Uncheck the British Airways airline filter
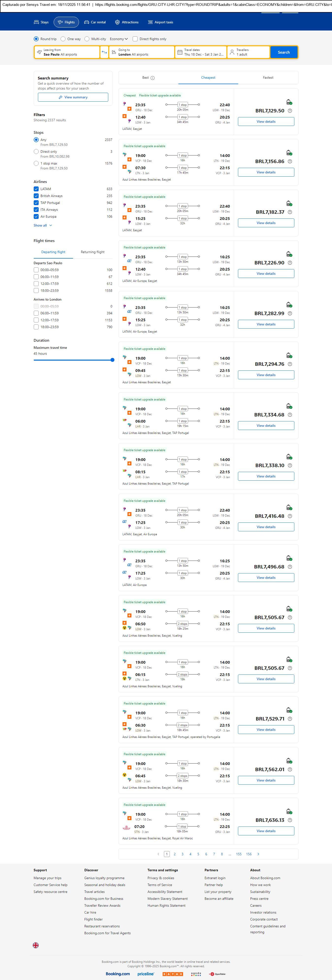 [x=36, y=196]
